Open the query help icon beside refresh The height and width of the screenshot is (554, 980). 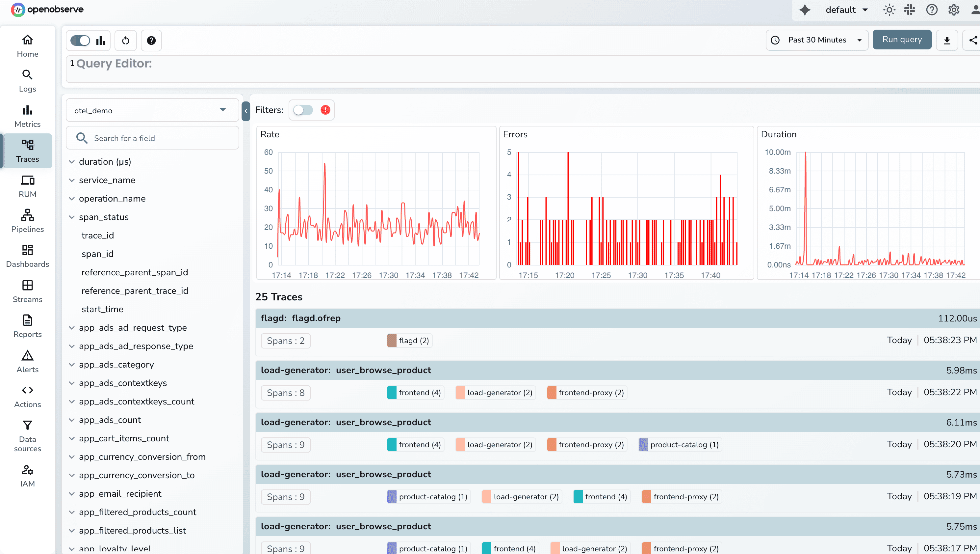point(151,40)
